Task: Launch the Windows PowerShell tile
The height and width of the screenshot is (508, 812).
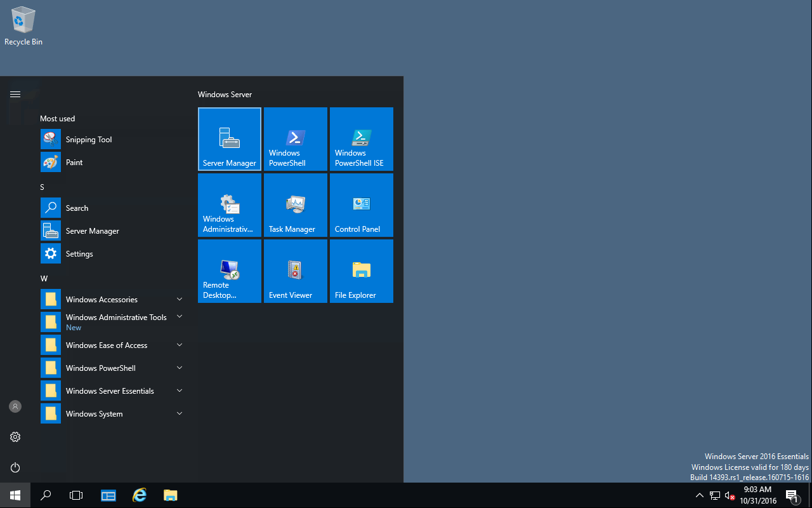Action: [296, 139]
